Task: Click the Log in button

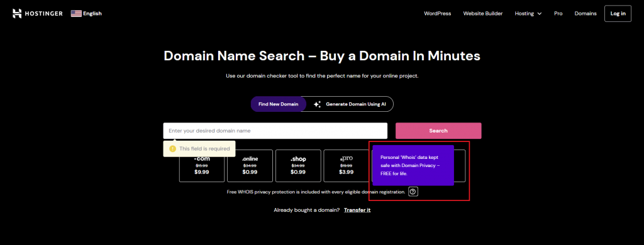Action: click(618, 14)
